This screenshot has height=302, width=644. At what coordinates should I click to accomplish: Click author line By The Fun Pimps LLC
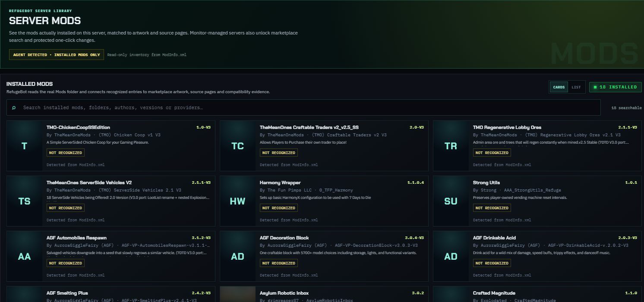click(x=306, y=190)
